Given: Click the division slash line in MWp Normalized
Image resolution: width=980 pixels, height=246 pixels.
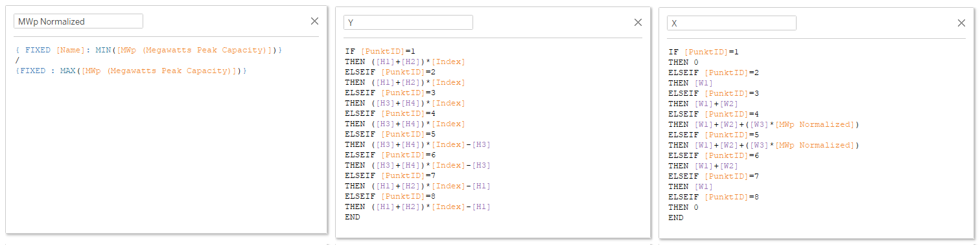Looking at the screenshot, I should [17, 60].
